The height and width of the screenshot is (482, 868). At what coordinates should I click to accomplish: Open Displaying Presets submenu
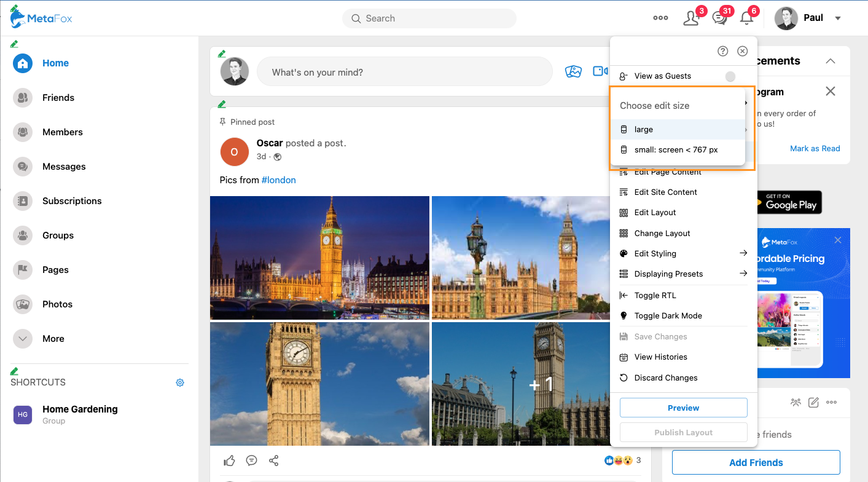tap(683, 274)
